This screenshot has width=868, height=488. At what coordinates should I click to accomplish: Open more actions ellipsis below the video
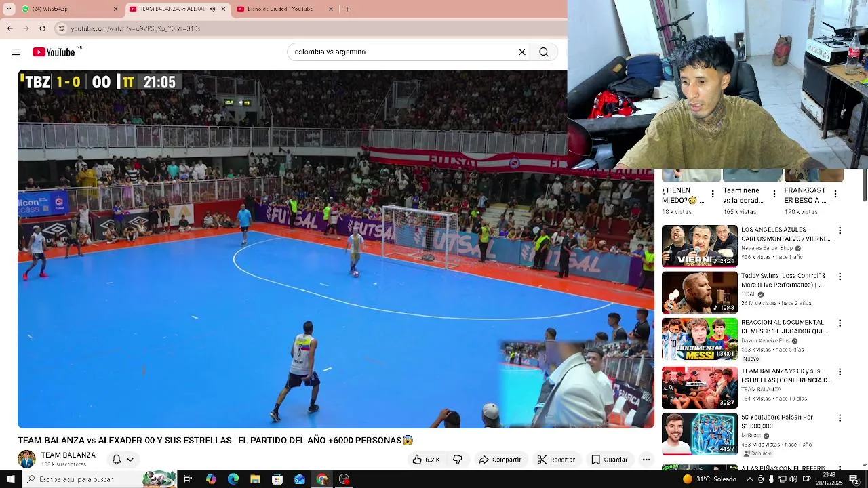coord(646,460)
